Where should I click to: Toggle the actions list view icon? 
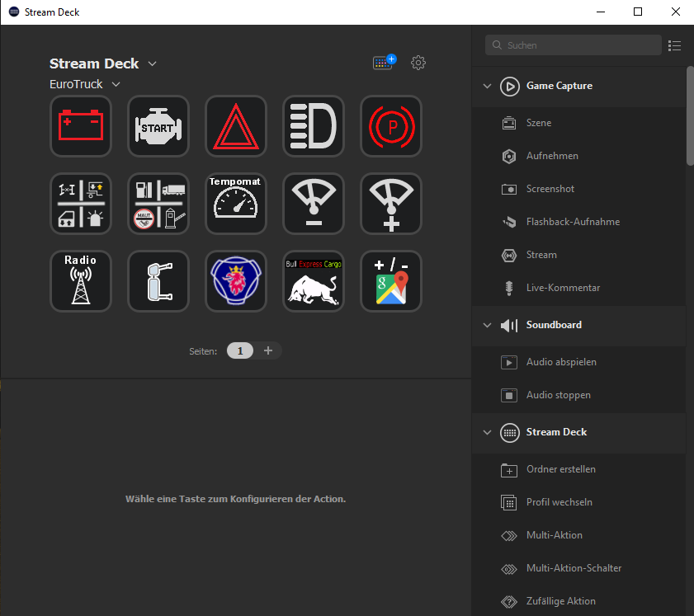coord(674,45)
